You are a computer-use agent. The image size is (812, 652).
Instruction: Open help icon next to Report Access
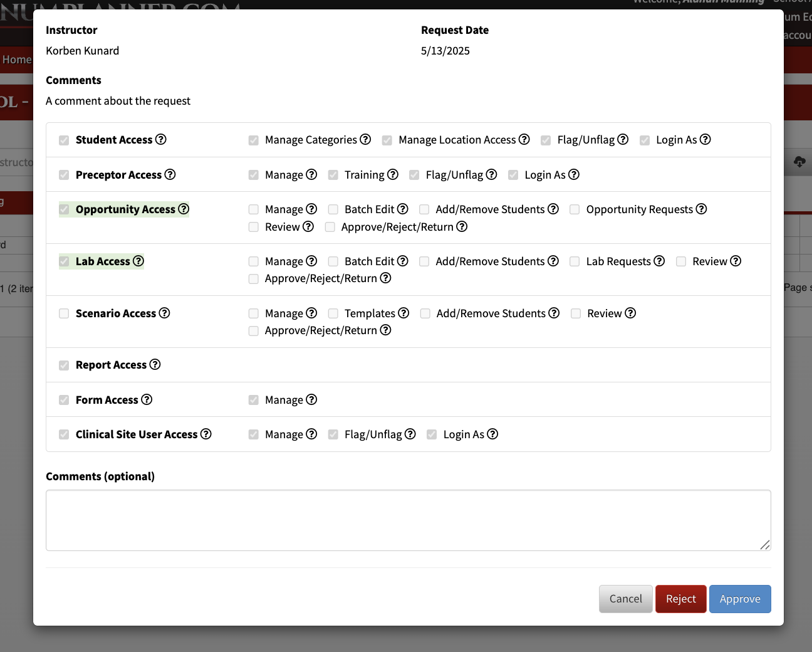tap(155, 364)
